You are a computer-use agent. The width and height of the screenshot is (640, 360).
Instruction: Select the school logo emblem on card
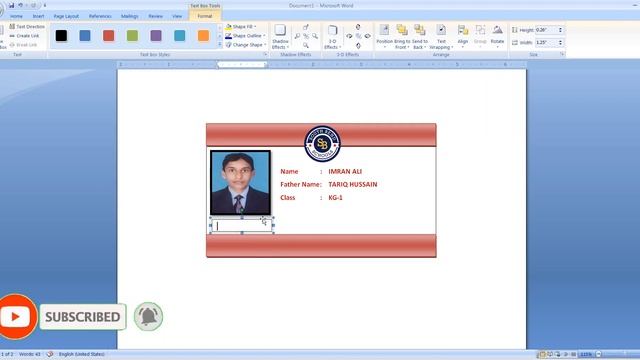coord(322,143)
